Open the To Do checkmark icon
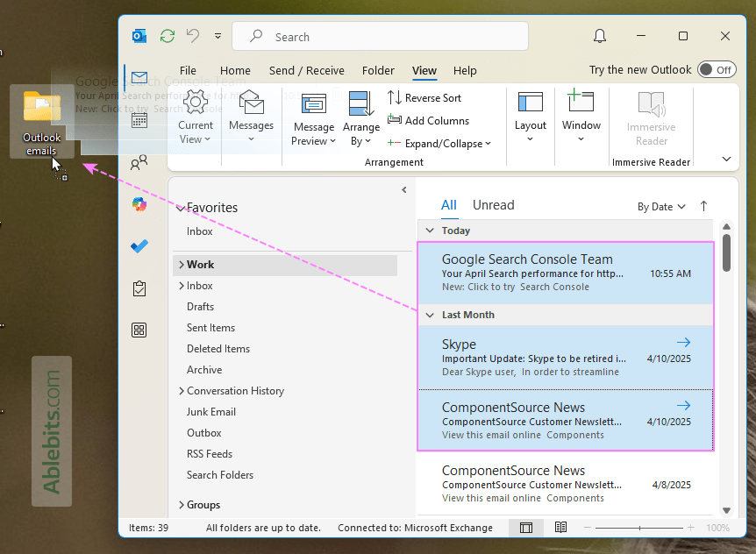Image resolution: width=756 pixels, height=554 pixels. (x=139, y=246)
